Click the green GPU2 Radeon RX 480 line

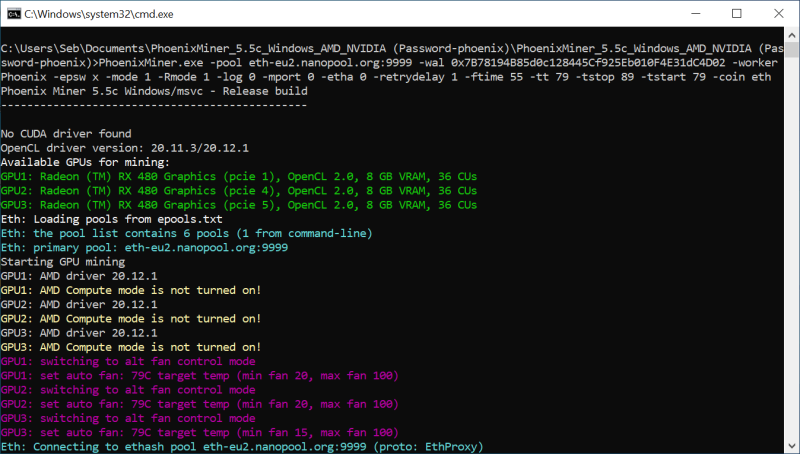(x=239, y=191)
